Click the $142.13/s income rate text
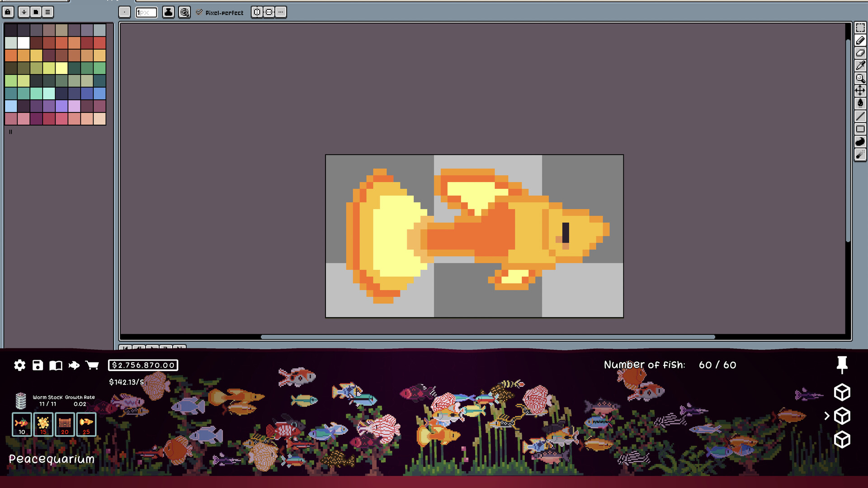This screenshot has width=868, height=488. pos(126,382)
